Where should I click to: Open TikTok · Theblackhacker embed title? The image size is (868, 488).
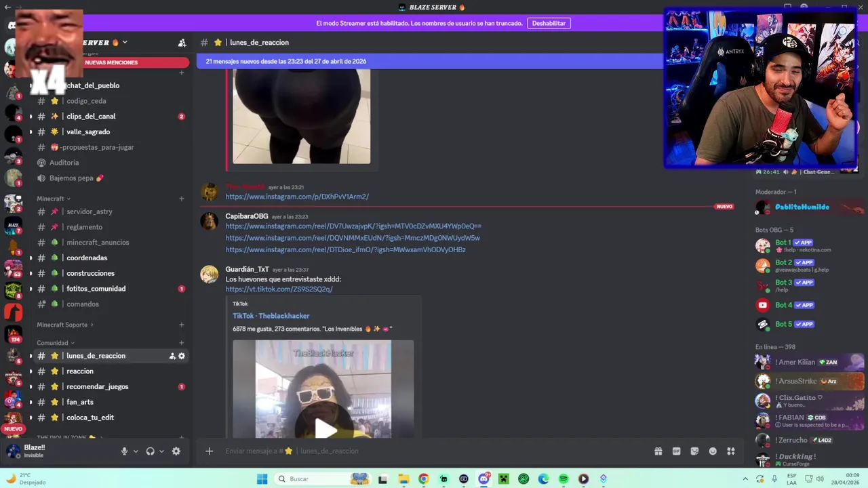pyautogui.click(x=271, y=316)
